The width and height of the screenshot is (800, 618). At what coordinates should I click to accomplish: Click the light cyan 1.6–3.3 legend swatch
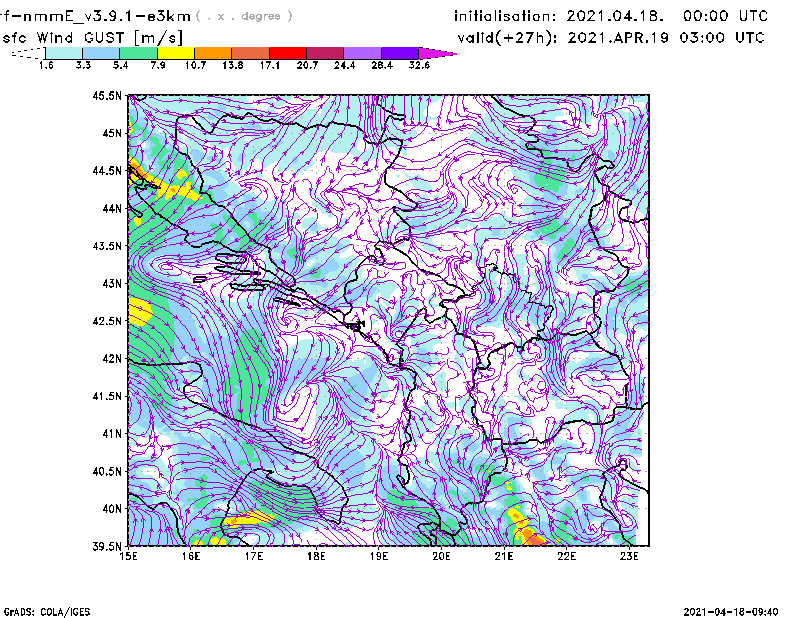(64, 53)
